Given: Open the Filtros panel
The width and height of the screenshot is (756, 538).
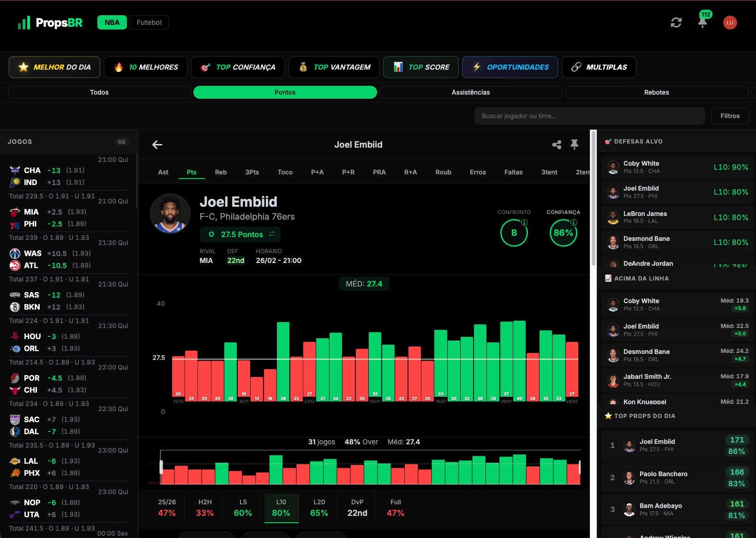Looking at the screenshot, I should tap(730, 116).
